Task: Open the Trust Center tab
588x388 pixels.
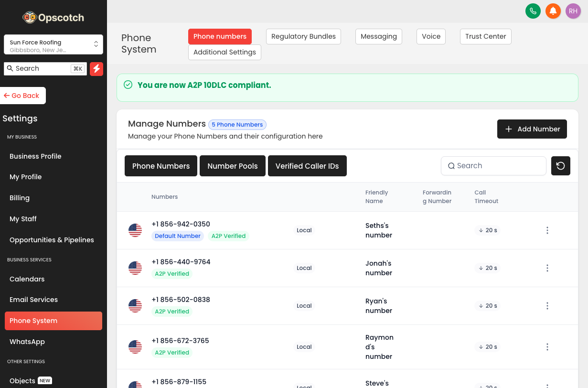Action: pos(485,37)
